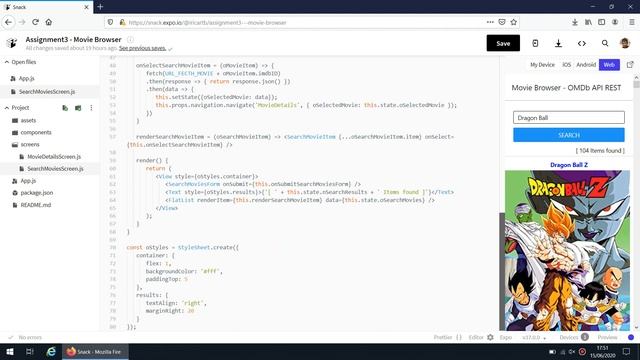Open the Devices count badge
Screen dimensions: 640x360
click(x=584, y=337)
